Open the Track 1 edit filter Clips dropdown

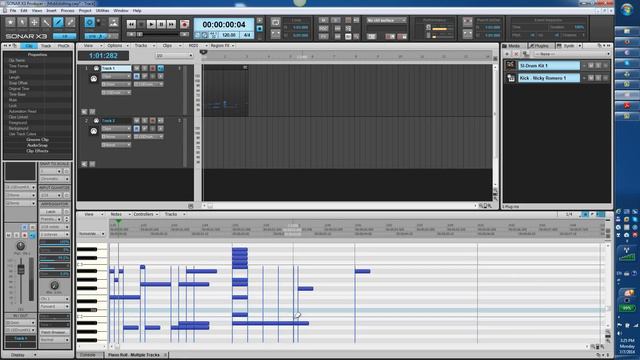coord(116,76)
